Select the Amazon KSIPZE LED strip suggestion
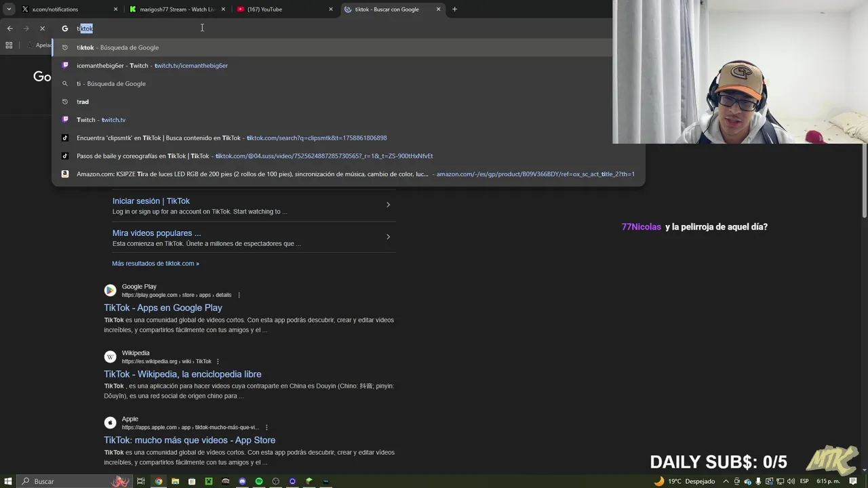The width and height of the screenshot is (868, 488). [348, 174]
